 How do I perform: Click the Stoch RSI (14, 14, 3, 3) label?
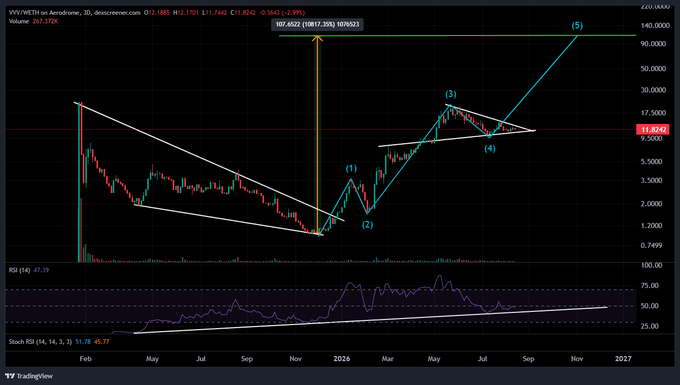coord(40,342)
